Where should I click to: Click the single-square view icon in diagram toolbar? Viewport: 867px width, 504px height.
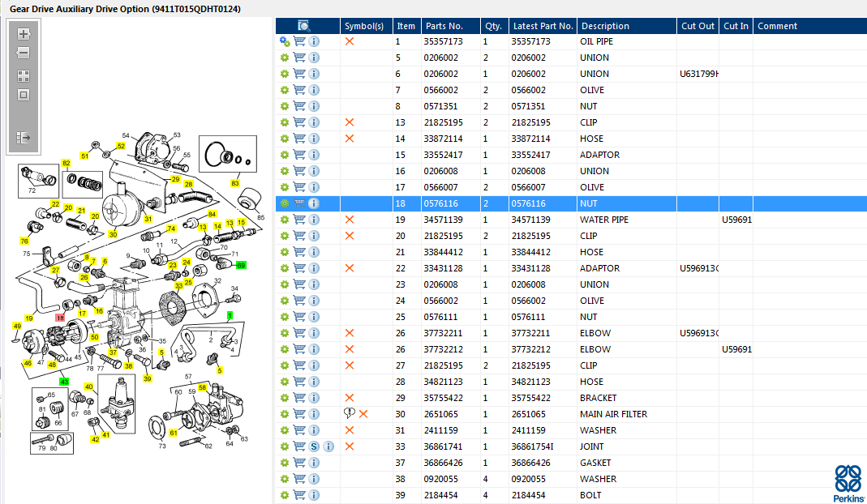tap(24, 95)
